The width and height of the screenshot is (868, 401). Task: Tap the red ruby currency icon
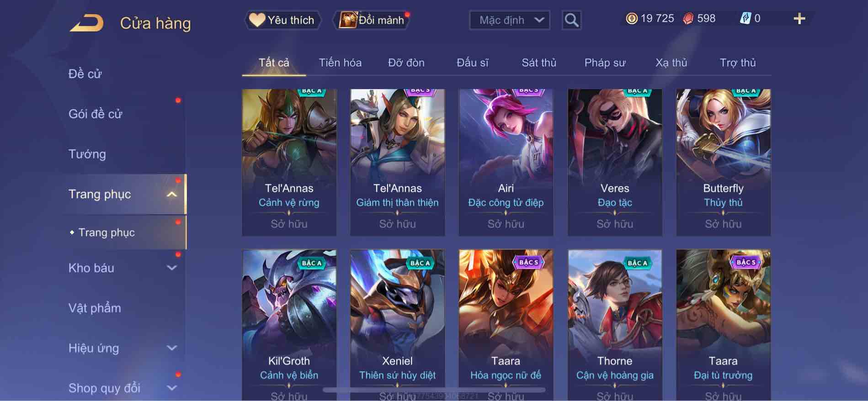coord(688,19)
